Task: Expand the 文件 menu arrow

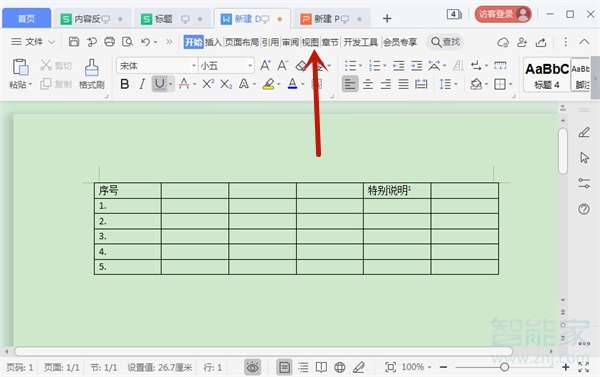Action: pos(52,42)
